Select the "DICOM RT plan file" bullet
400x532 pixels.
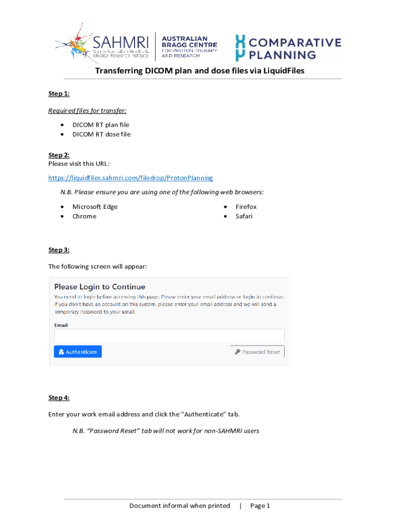101,125
